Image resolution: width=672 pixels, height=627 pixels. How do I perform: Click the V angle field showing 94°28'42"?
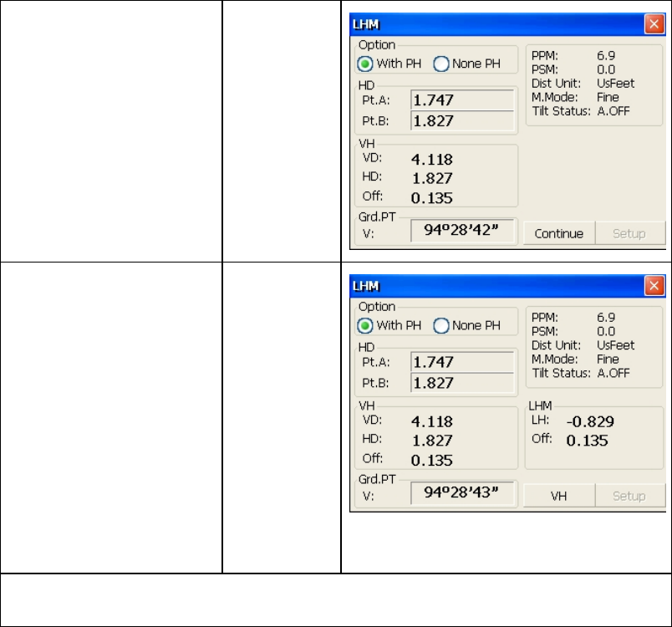click(461, 231)
